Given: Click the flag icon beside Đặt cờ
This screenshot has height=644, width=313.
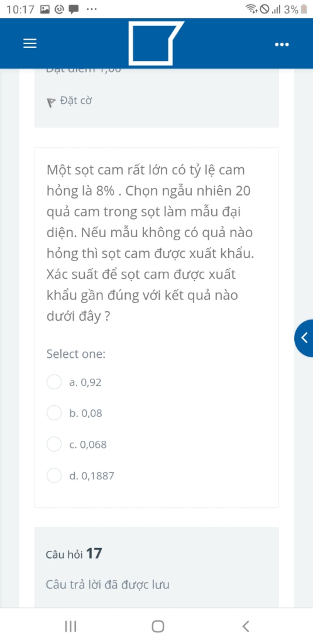Looking at the screenshot, I should pos(51,102).
